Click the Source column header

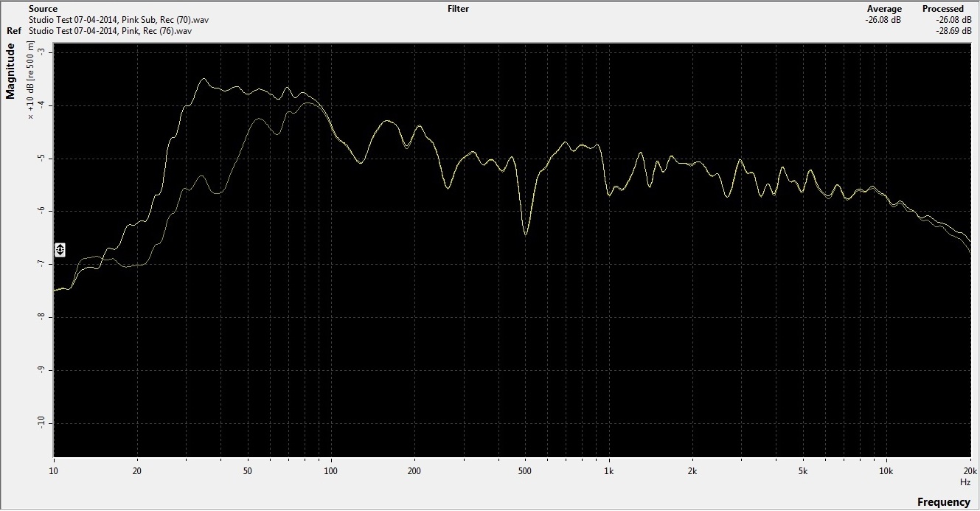(43, 9)
